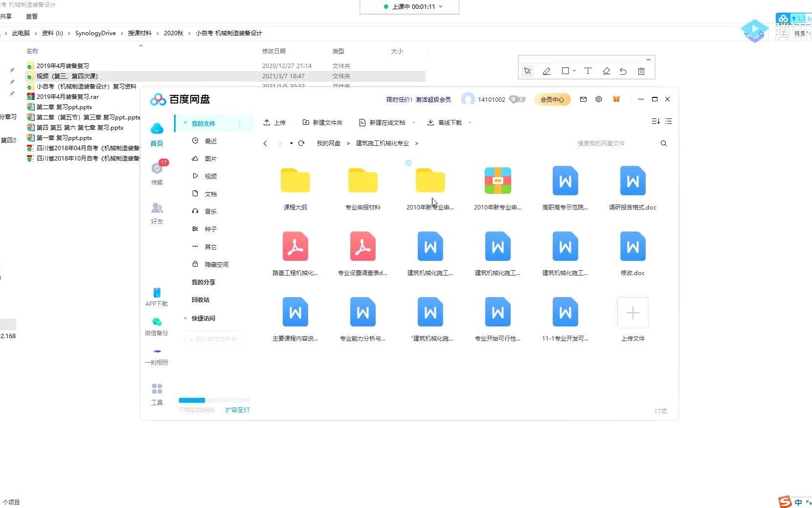The width and height of the screenshot is (812, 508).
Task: Expand 离线下载 dropdown arrow
Action: pos(470,123)
